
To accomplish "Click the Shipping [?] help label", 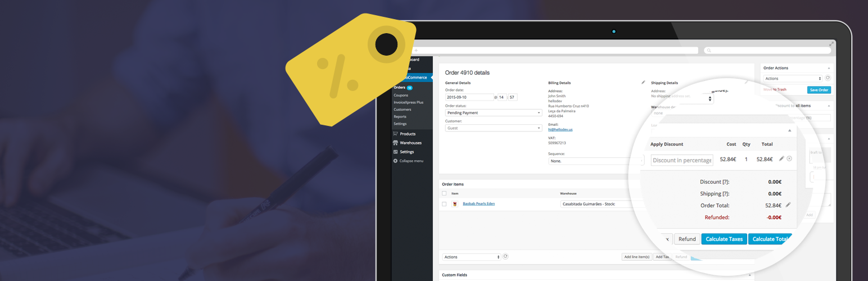I will (x=713, y=194).
